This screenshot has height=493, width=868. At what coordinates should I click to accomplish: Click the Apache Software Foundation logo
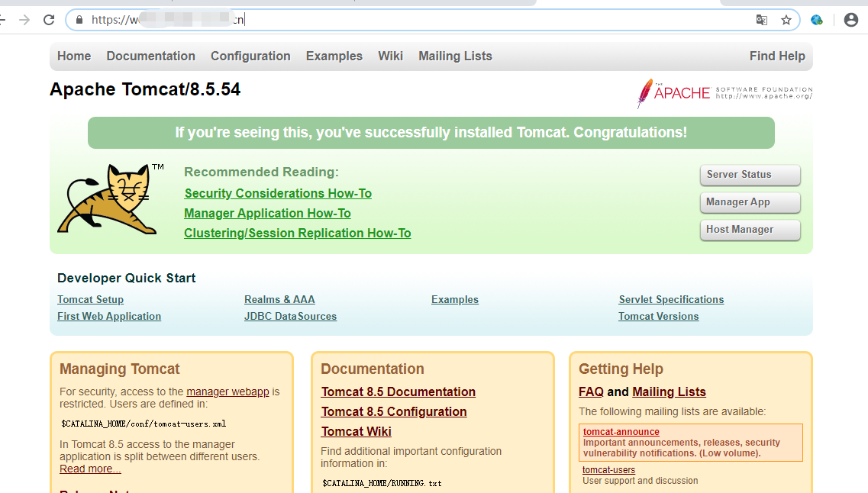pos(724,93)
